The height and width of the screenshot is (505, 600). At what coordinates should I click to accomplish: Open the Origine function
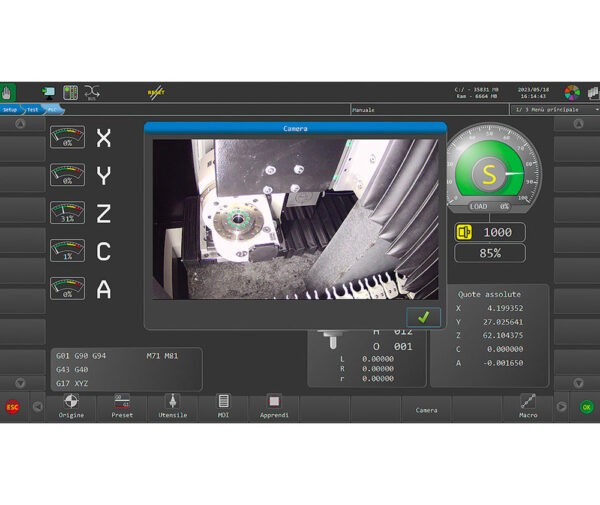click(71, 405)
